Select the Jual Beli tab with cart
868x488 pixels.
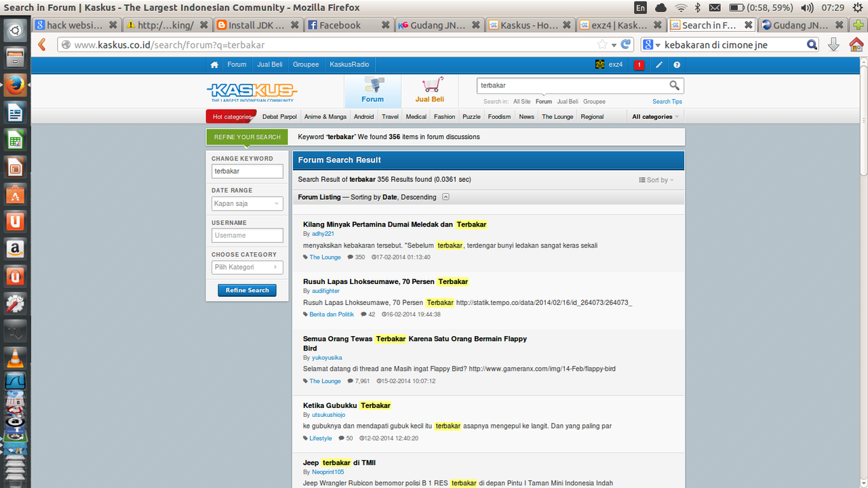point(429,90)
